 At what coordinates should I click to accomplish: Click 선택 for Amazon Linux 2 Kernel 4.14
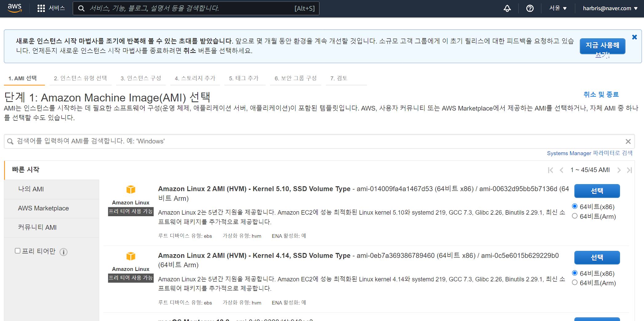pyautogui.click(x=597, y=258)
